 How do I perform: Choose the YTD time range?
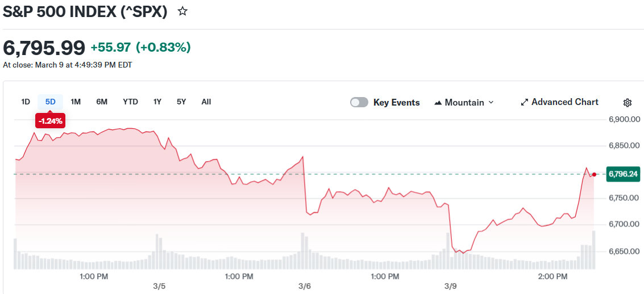pyautogui.click(x=130, y=102)
